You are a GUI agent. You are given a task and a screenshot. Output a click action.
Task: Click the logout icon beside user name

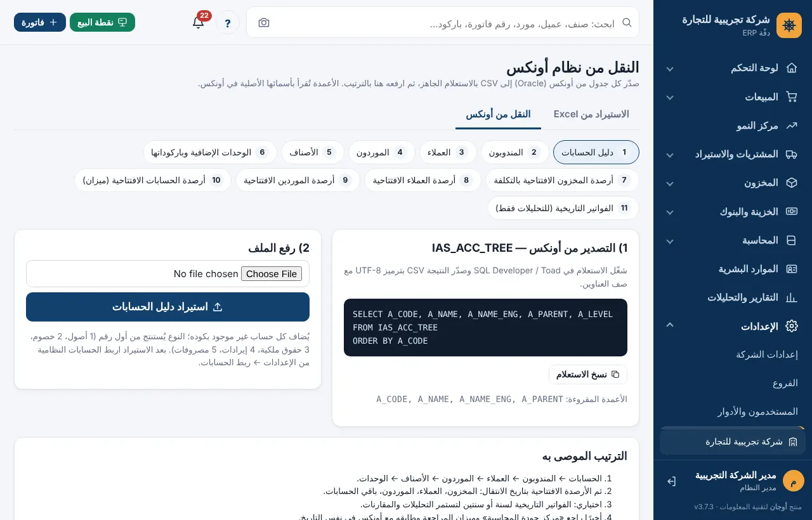pos(671,481)
